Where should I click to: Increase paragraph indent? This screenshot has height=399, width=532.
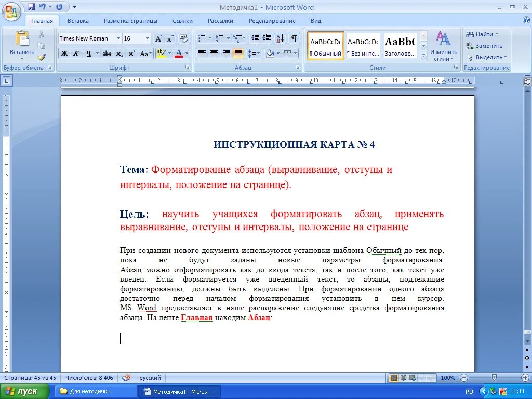[x=267, y=38]
